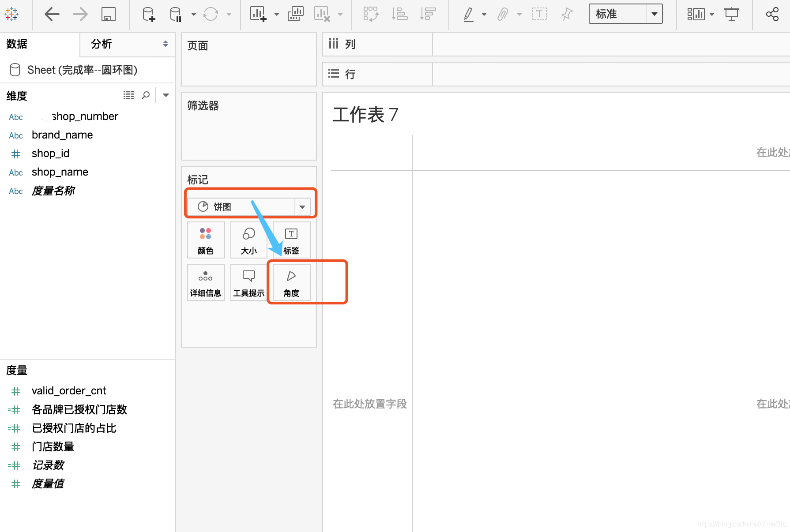The width and height of the screenshot is (790, 532).
Task: Click the view data grid icon in 维度
Action: (x=129, y=95)
